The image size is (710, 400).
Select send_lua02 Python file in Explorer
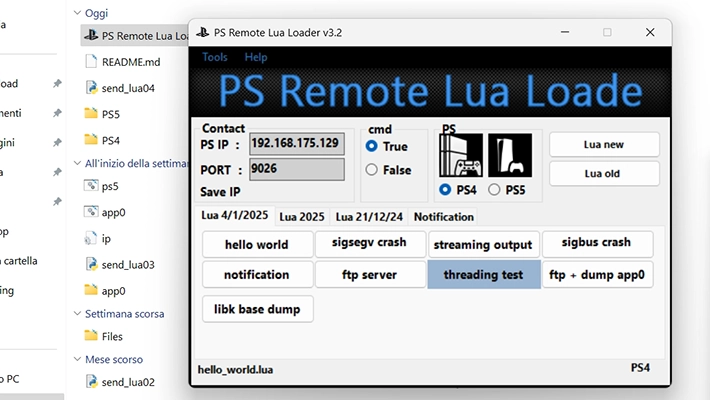[x=120, y=382]
